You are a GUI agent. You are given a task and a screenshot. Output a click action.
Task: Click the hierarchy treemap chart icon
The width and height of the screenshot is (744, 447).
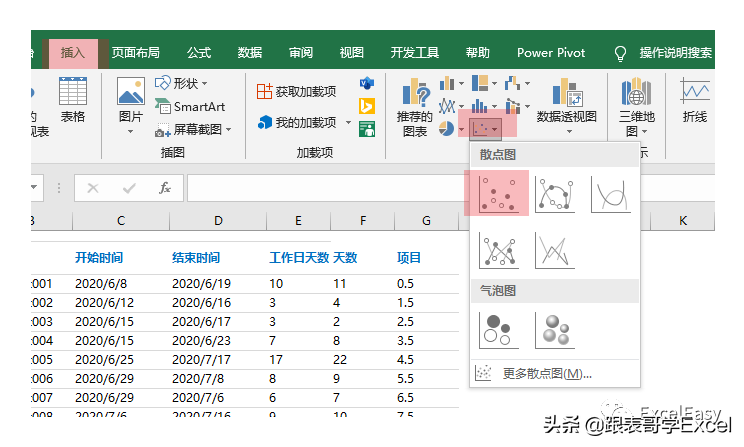coord(480,84)
